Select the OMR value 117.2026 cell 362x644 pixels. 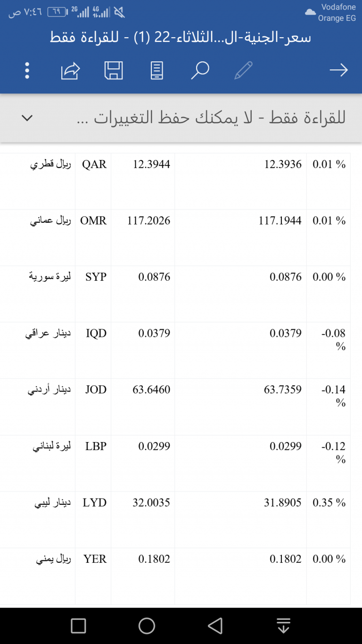(x=143, y=237)
